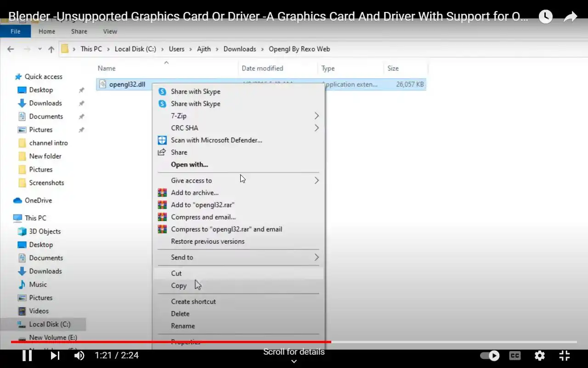588x368 pixels.
Task: Click Users breadcrumb in address bar
Action: [176, 49]
